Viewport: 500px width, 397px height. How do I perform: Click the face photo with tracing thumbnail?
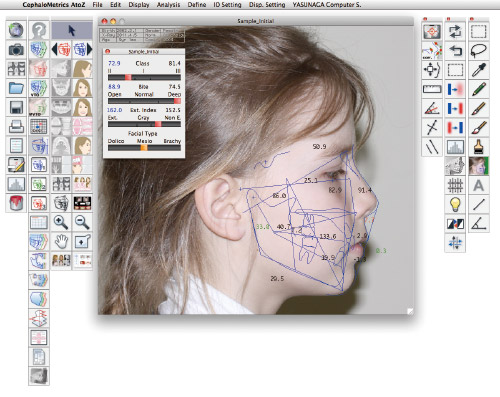coord(479,166)
